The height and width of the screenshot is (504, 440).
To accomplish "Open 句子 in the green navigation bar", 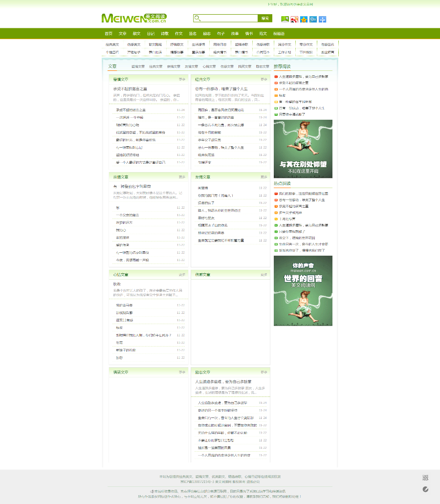I will [x=221, y=33].
